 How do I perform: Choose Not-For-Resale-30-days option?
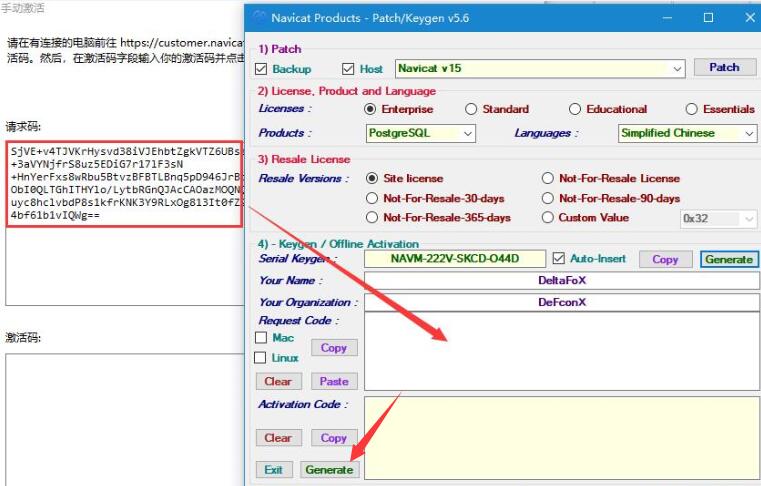click(372, 198)
